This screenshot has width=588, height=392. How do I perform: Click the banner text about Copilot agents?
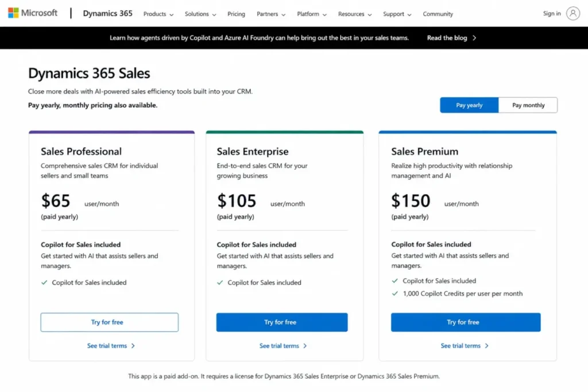pyautogui.click(x=259, y=38)
